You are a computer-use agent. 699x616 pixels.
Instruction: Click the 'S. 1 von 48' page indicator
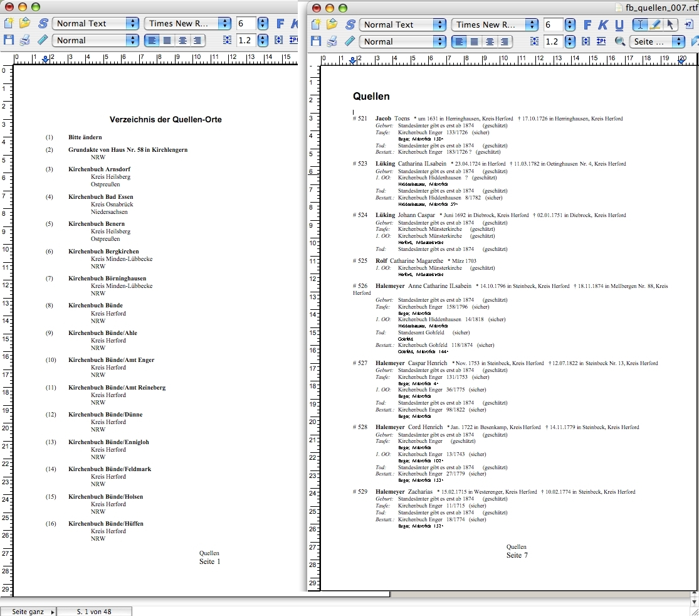point(94,611)
